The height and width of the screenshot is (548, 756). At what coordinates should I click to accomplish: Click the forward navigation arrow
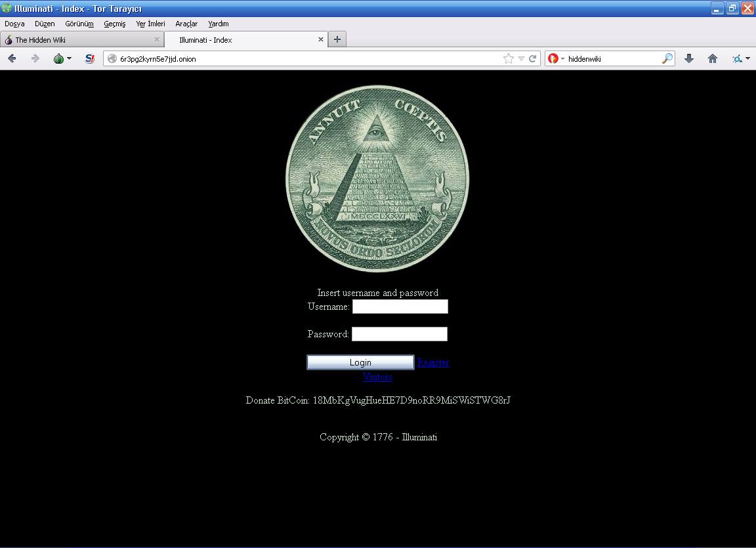point(35,58)
